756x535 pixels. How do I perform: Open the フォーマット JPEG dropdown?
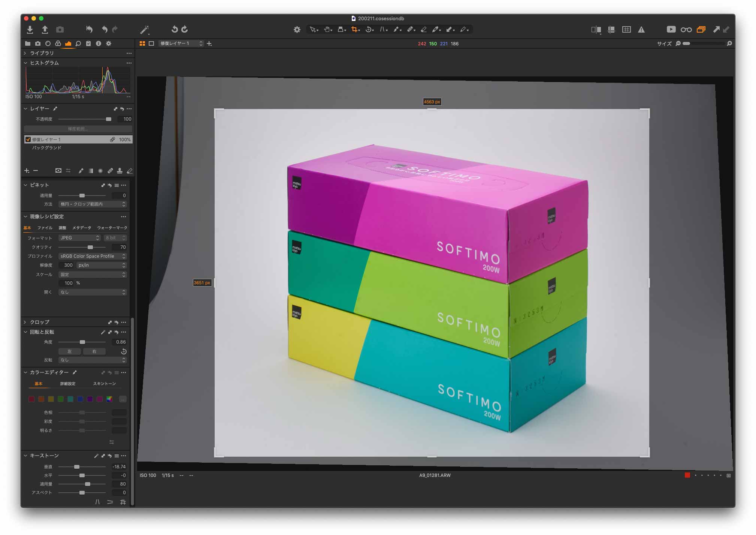[x=79, y=238]
